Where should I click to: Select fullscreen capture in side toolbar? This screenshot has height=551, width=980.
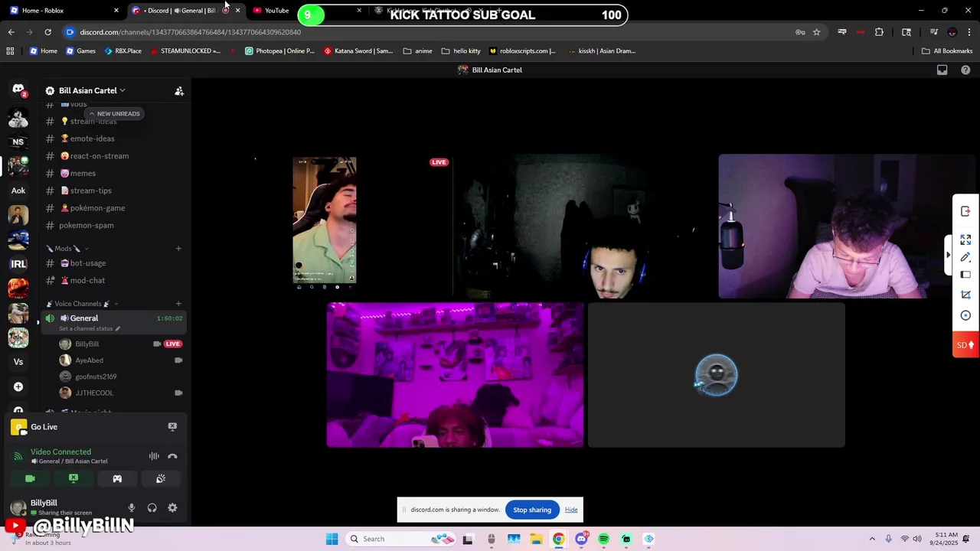[965, 240]
